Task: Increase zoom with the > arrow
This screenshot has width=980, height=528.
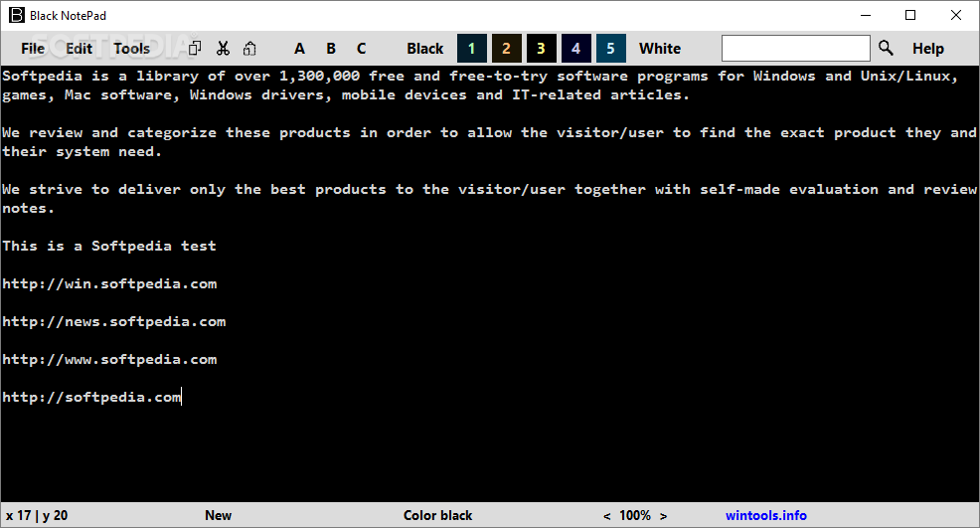Action: point(663,516)
